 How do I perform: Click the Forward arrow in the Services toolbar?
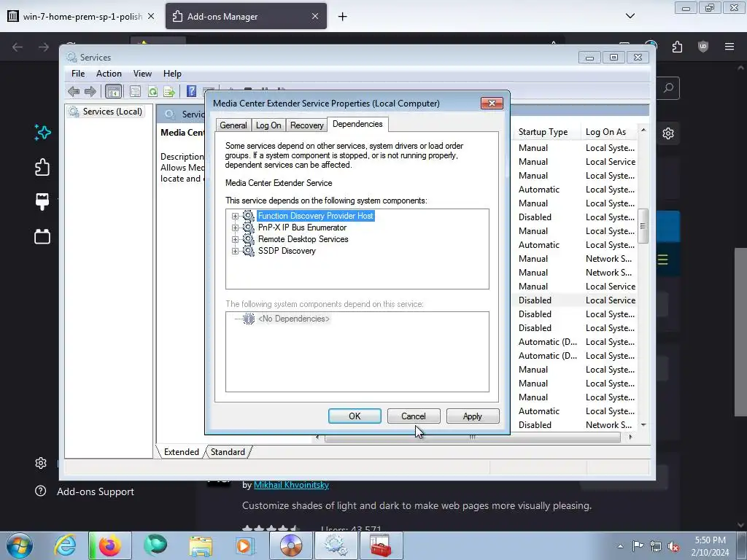(90, 91)
